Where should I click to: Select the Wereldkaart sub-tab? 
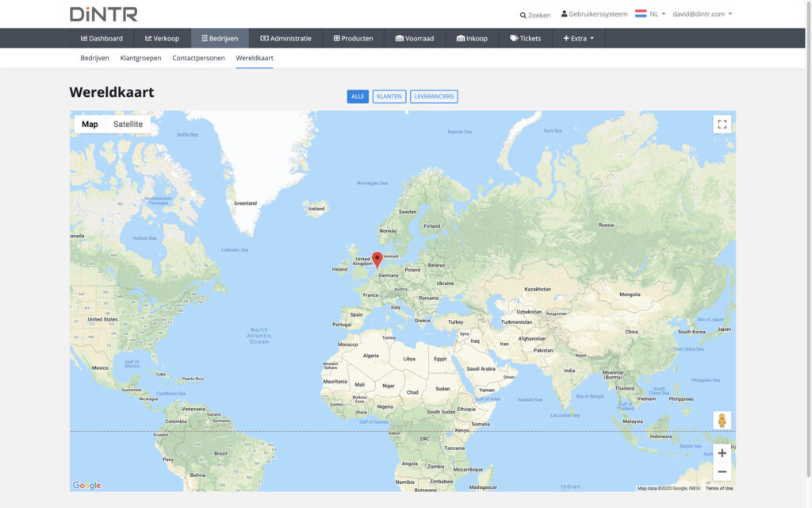255,58
